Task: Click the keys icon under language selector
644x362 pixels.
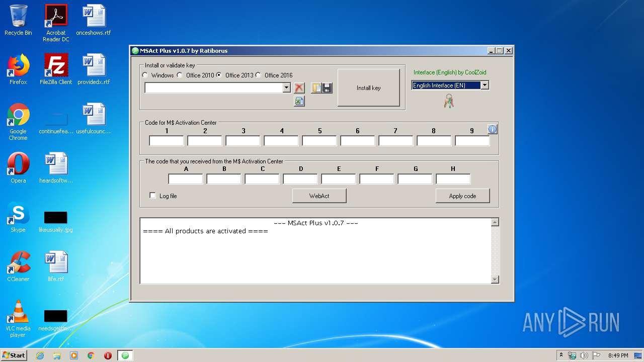Action: 449,101
